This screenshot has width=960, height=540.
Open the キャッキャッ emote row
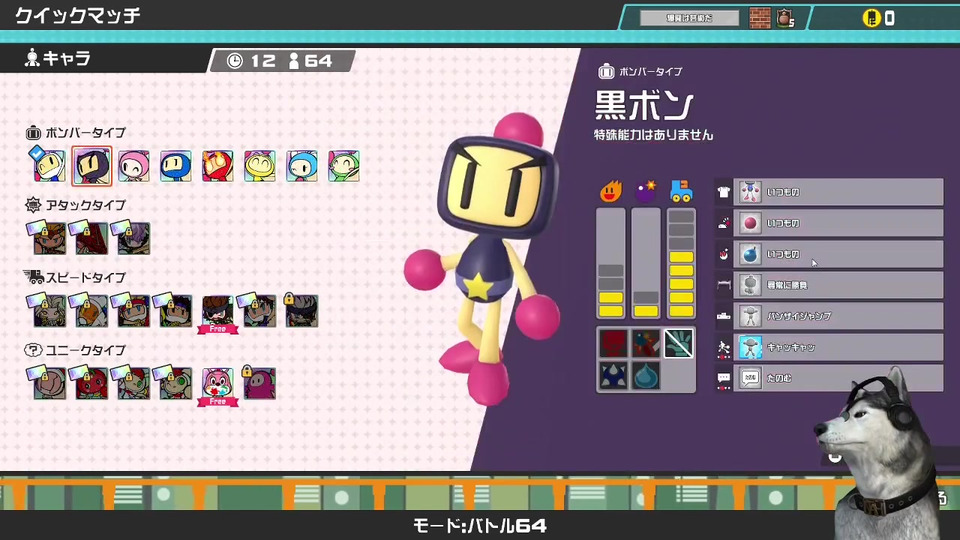tap(838, 347)
